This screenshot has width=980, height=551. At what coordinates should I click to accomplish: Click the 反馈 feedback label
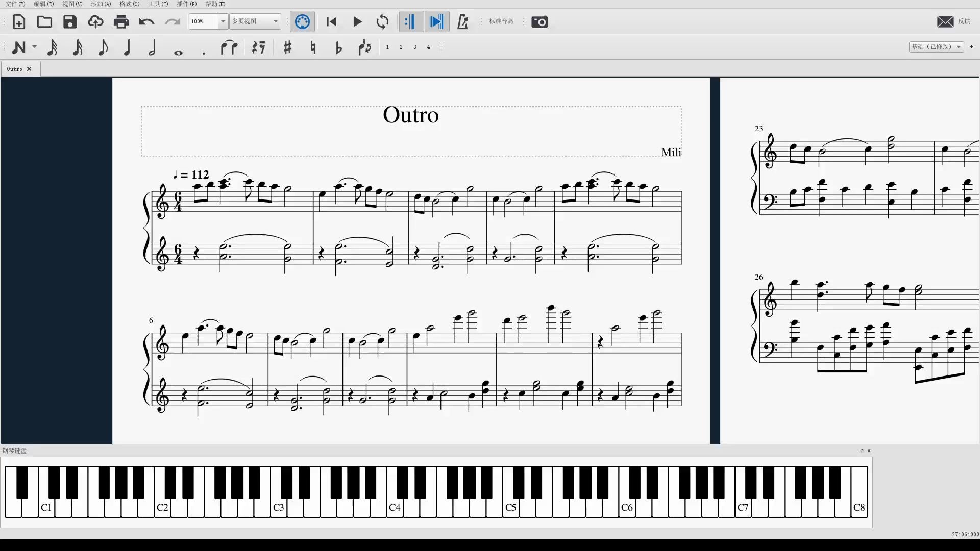point(964,21)
